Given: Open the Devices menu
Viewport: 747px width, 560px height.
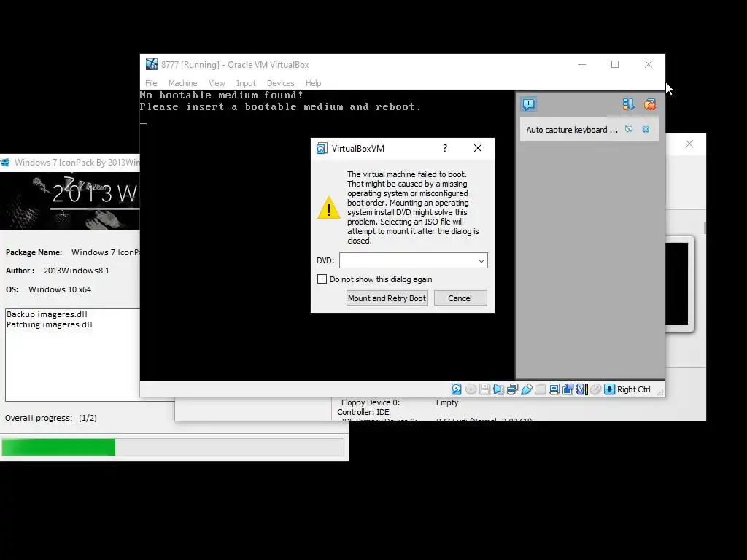Looking at the screenshot, I should tap(281, 83).
